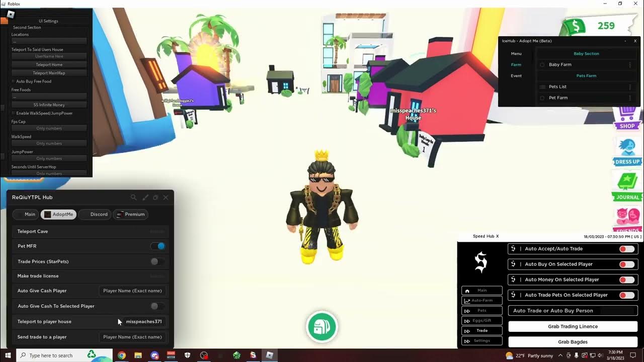Launch Google Chrome from the taskbar

tap(121, 355)
